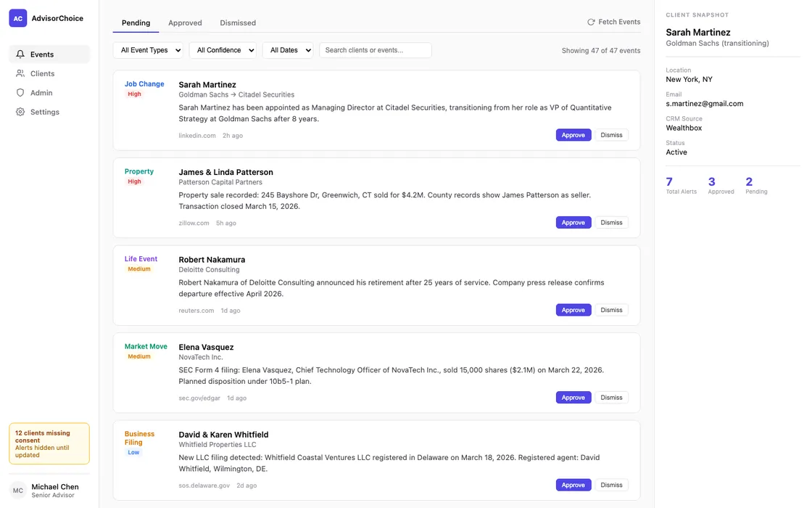Click the Market Move type label

(146, 347)
